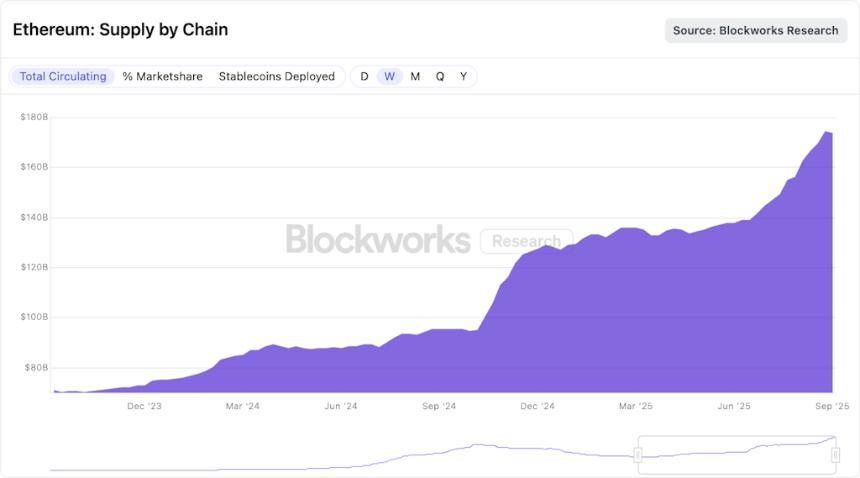
Task: Select the Total Circulating tab
Action: (x=62, y=77)
